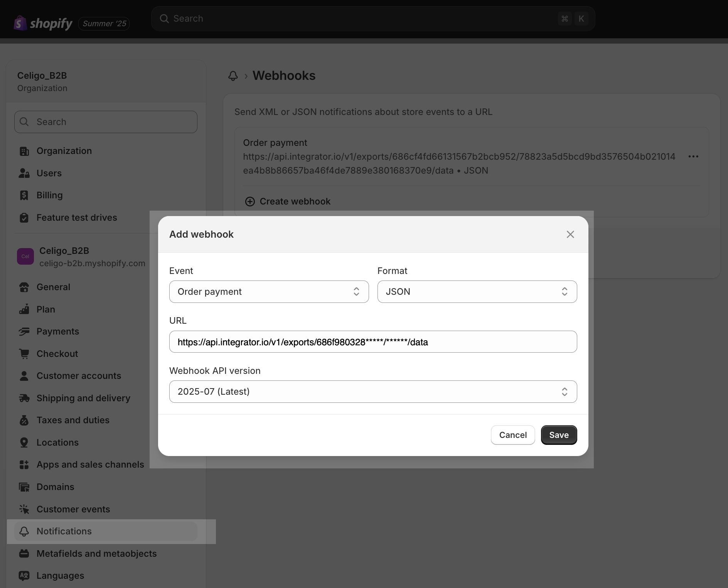This screenshot has height=588, width=728.
Task: Open the Webhook API version dropdown
Action: tap(373, 392)
